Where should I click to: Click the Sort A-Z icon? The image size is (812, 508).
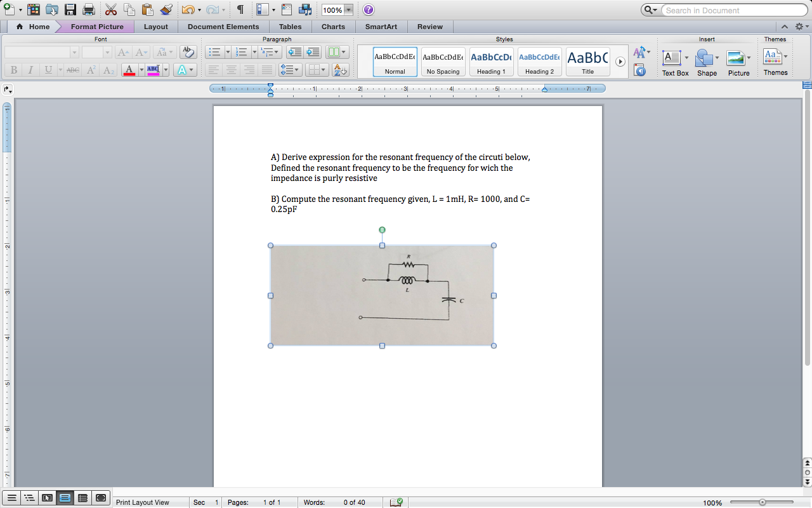340,70
